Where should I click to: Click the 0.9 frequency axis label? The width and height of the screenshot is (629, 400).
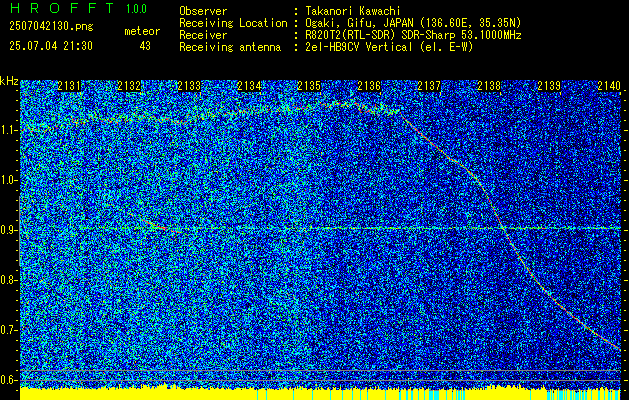click(9, 230)
